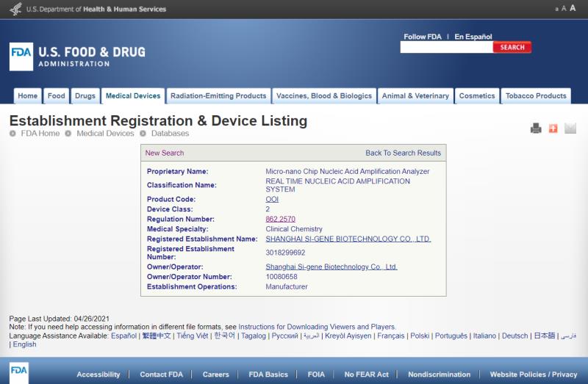Select Tagalog language link

click(253, 336)
